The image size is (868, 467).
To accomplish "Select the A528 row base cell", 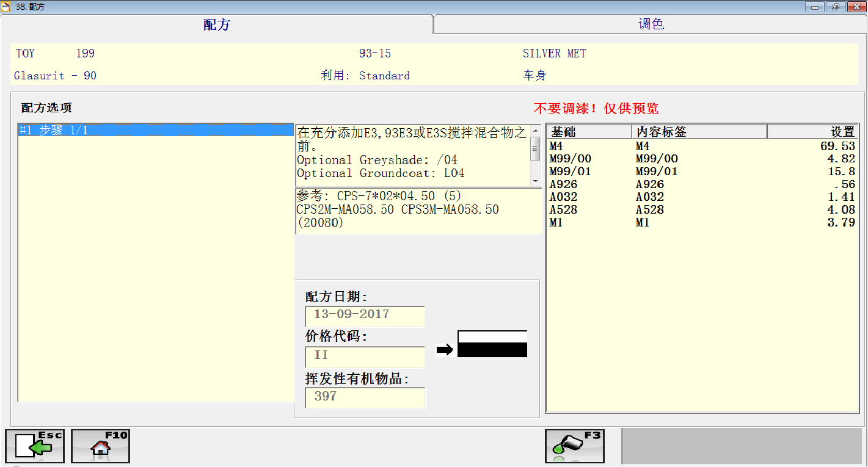I will [x=563, y=210].
